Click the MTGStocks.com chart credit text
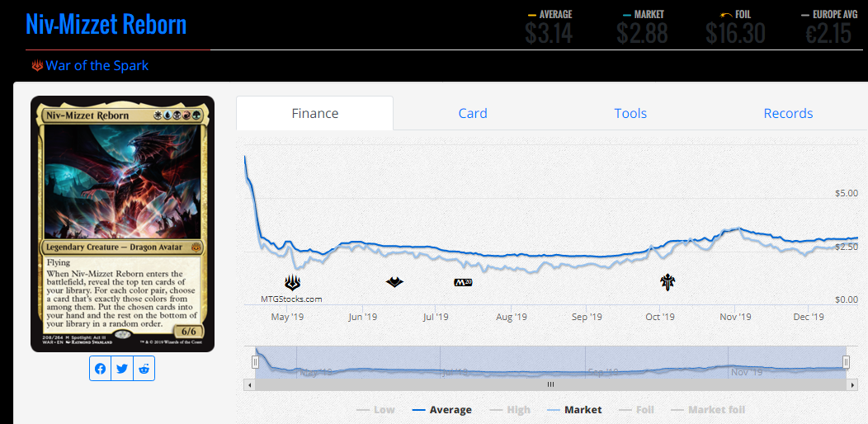 click(291, 299)
